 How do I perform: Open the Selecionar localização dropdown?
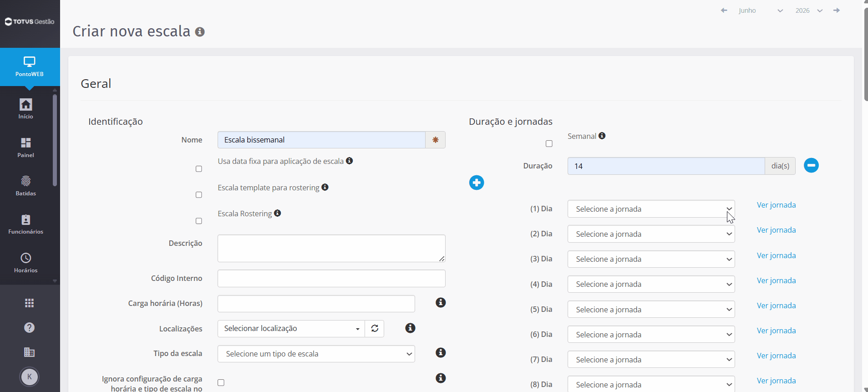point(291,329)
